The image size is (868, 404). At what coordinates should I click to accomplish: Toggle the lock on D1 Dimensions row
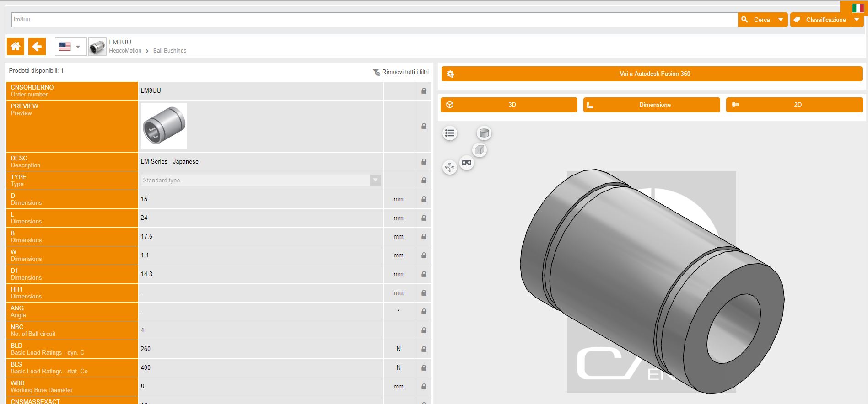click(424, 274)
